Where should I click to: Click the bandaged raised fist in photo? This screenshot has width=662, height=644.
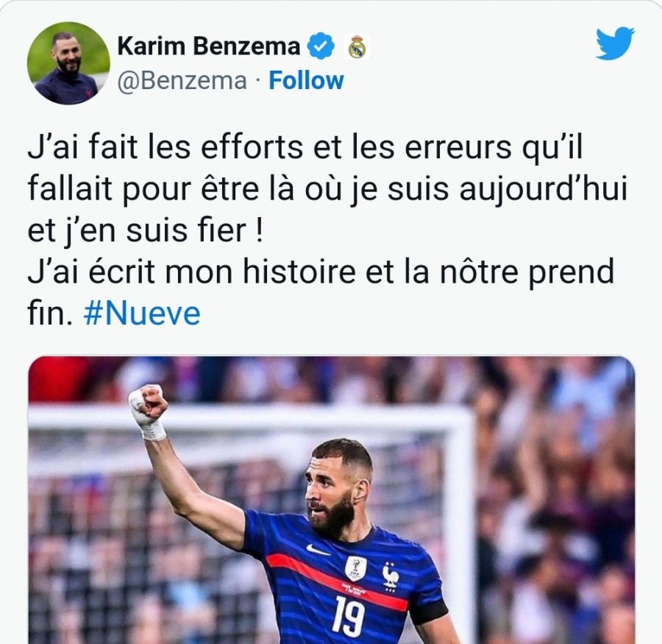click(148, 412)
